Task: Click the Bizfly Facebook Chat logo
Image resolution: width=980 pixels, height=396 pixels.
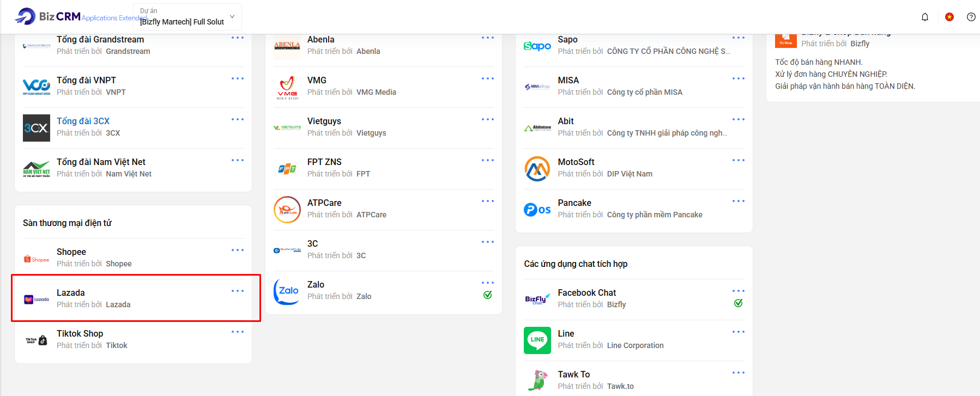Action: point(537,300)
